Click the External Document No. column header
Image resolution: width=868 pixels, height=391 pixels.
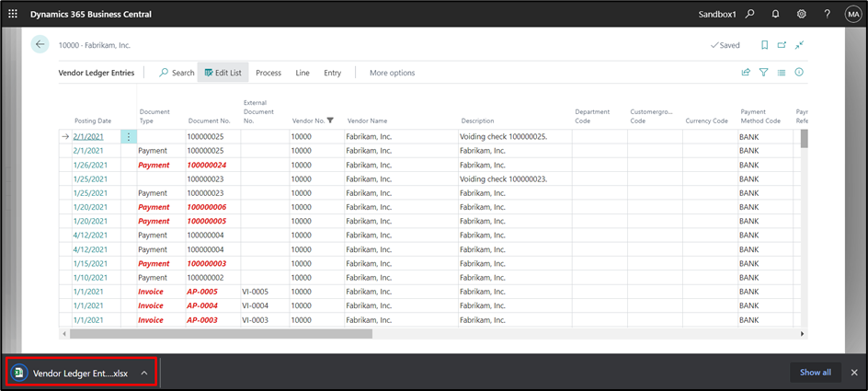pyautogui.click(x=258, y=111)
